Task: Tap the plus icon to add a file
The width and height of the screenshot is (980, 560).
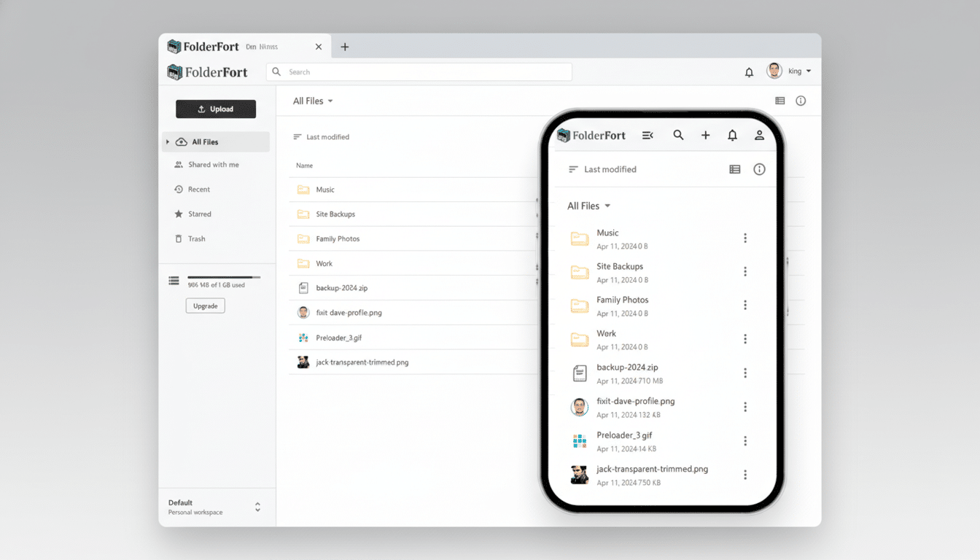Action: [705, 135]
